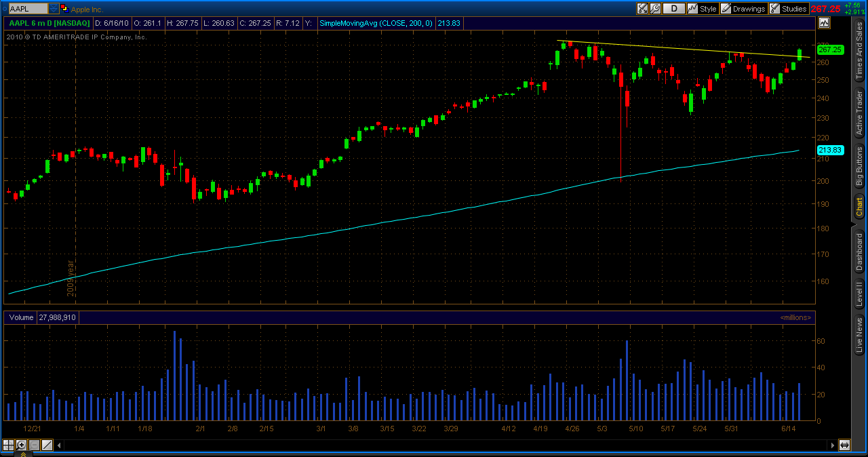This screenshot has width=868, height=457.
Task: Open the Level II side tab
Action: (859, 294)
